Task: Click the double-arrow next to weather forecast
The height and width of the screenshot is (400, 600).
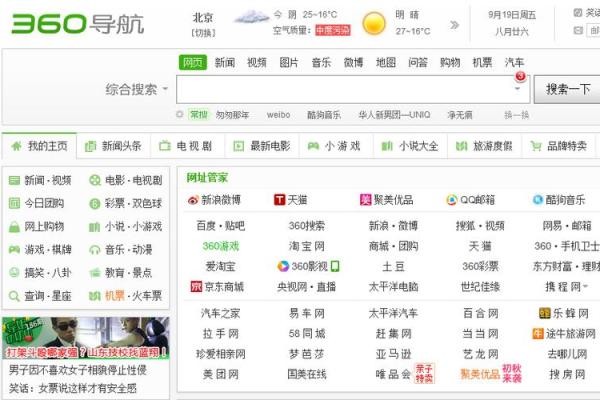Action: [454, 25]
